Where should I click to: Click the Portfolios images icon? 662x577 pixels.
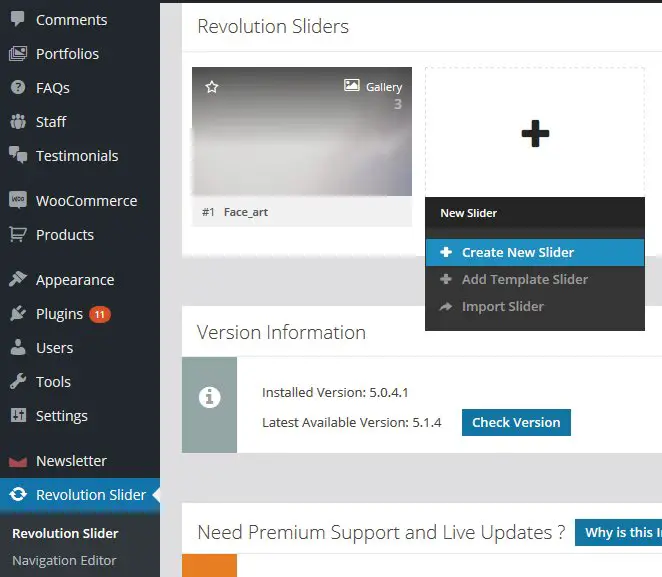[18, 54]
